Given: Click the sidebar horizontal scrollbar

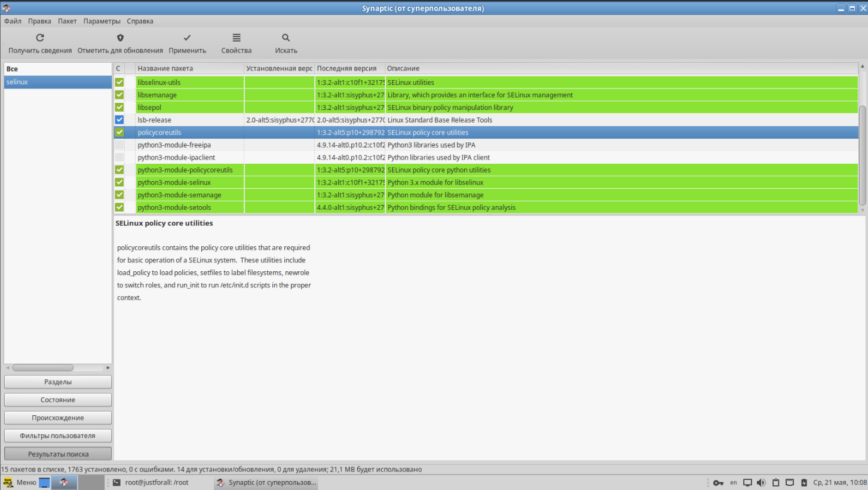Looking at the screenshot, I should 43,368.
